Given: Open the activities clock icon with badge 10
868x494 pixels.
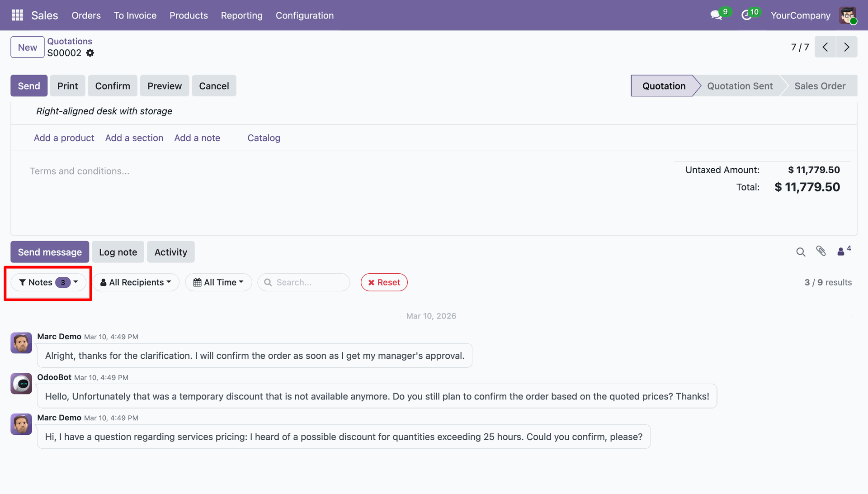Looking at the screenshot, I should (x=746, y=15).
